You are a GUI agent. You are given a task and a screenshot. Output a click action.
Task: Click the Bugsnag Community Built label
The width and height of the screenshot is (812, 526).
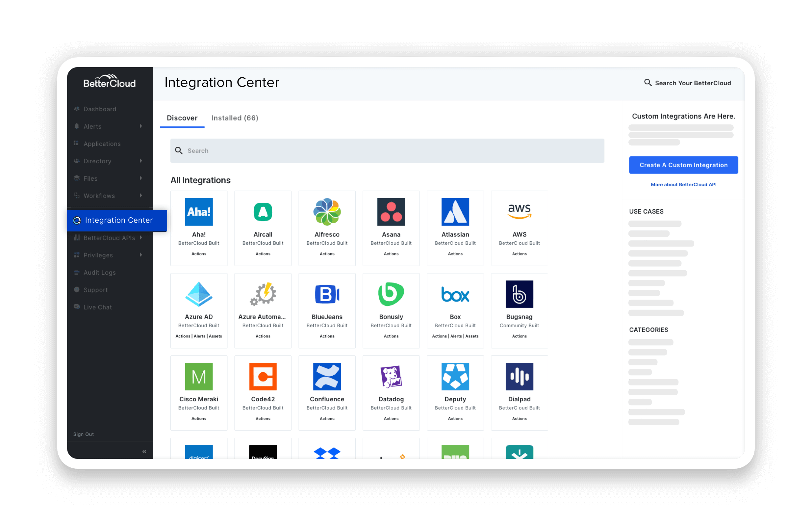click(x=519, y=325)
